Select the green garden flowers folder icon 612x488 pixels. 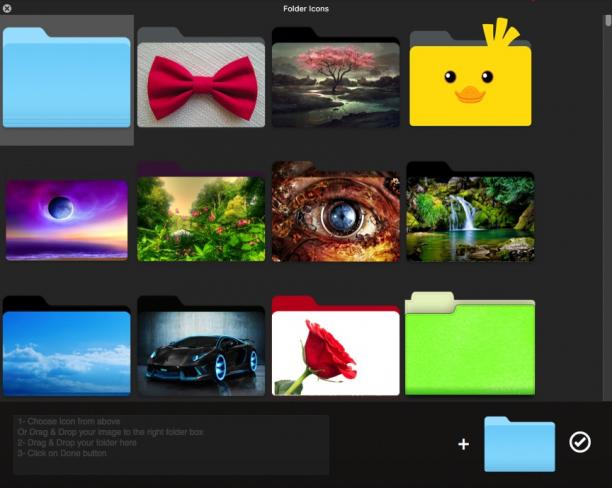(201, 212)
